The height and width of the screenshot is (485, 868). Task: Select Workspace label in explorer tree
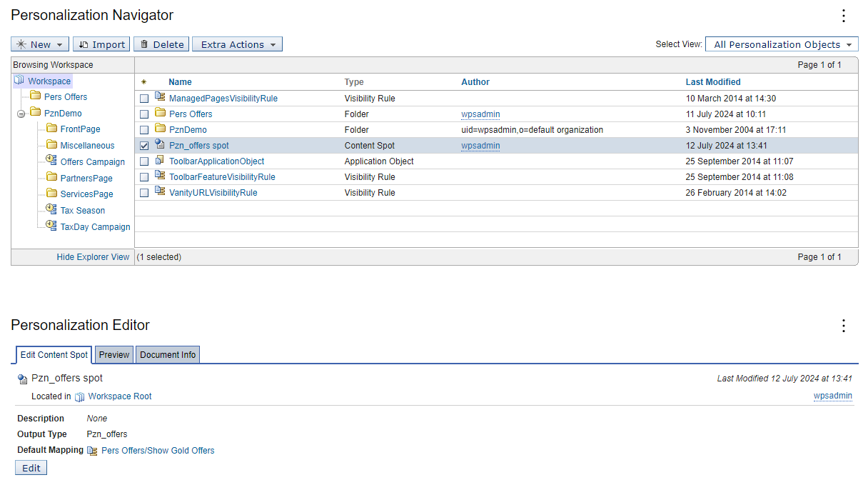coord(49,81)
